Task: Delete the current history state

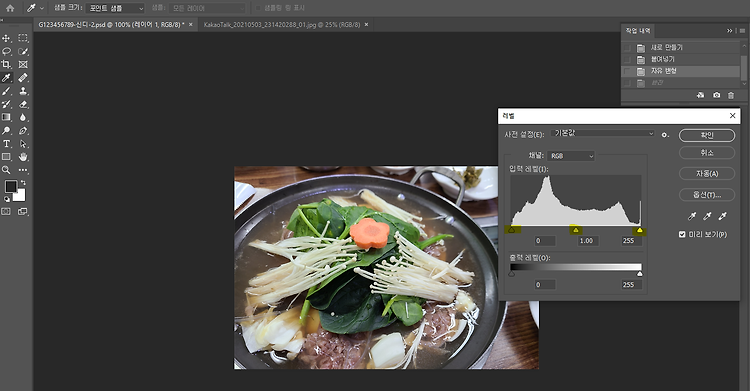Action: click(731, 95)
